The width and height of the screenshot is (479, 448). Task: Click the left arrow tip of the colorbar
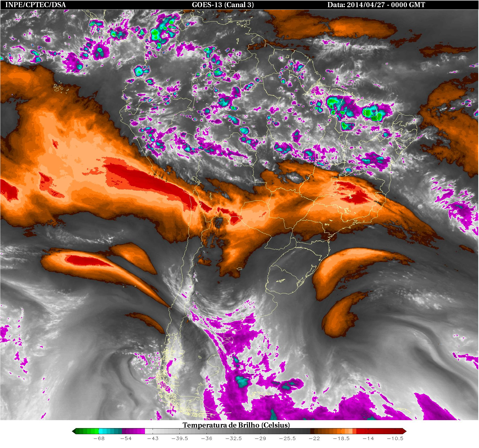(74, 431)
